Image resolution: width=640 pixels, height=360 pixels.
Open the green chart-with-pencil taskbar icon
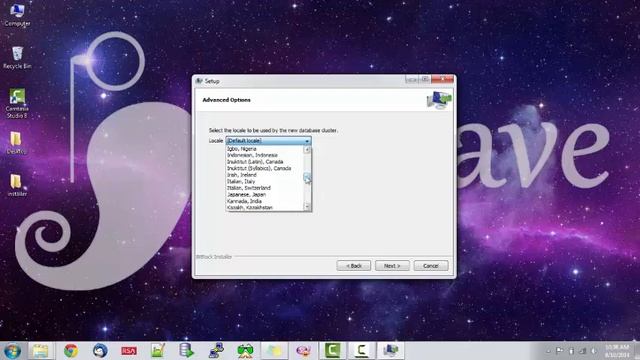tap(158, 351)
